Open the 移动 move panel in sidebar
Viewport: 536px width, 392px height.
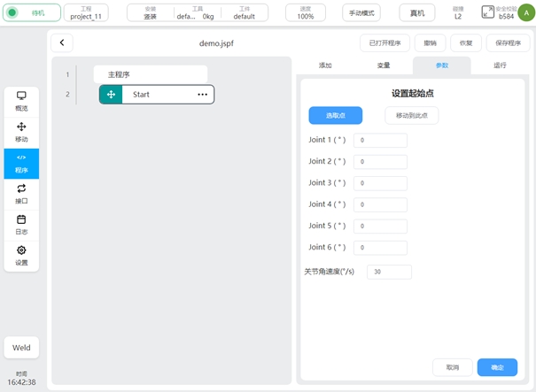point(21,132)
